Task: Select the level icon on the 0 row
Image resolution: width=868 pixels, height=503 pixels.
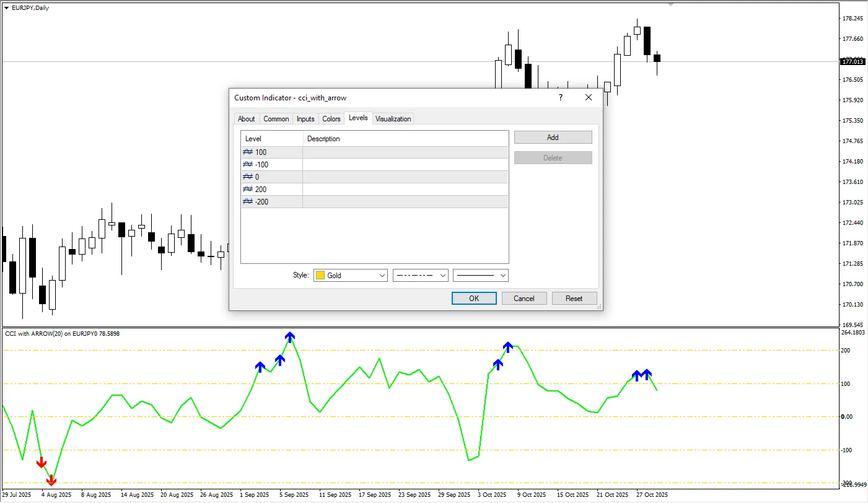Action: pos(248,177)
